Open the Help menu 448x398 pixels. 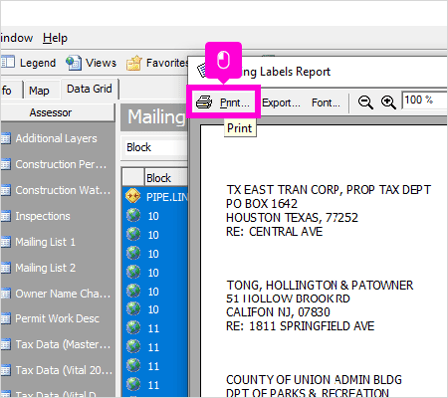[x=55, y=38]
